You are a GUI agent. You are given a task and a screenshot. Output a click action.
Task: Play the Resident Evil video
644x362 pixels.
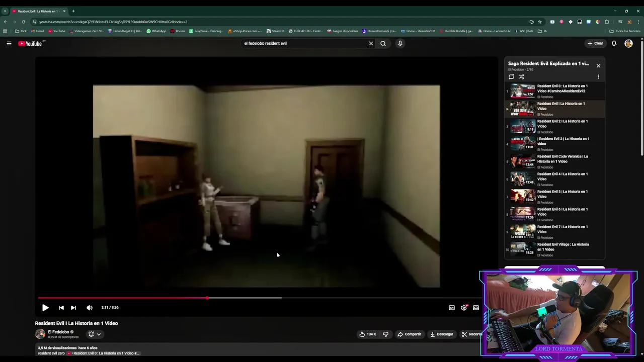point(45,308)
